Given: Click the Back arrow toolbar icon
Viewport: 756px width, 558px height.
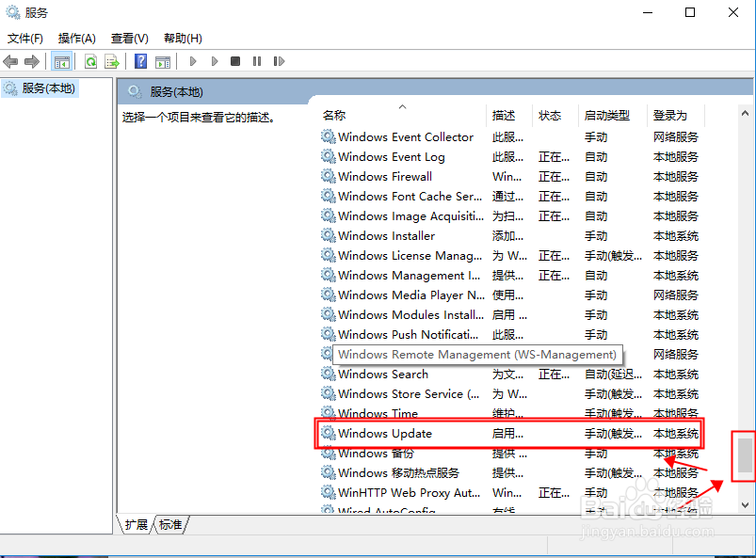Looking at the screenshot, I should click(10, 61).
